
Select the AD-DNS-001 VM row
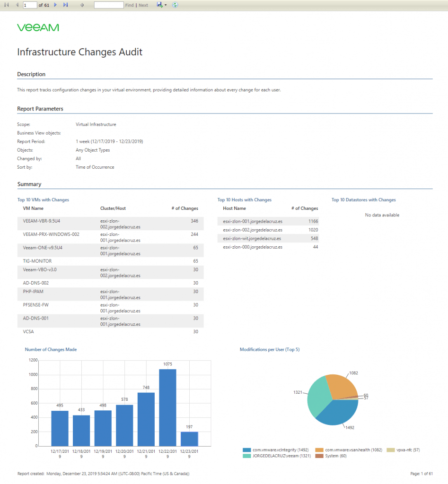click(x=111, y=321)
